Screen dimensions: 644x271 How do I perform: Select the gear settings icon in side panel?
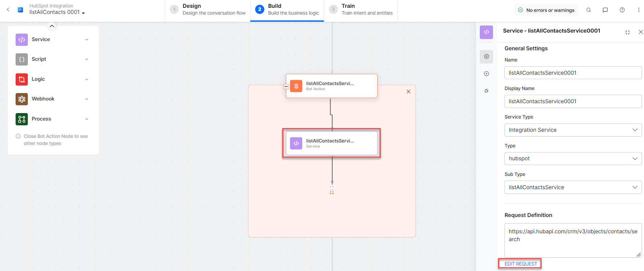pos(486,56)
